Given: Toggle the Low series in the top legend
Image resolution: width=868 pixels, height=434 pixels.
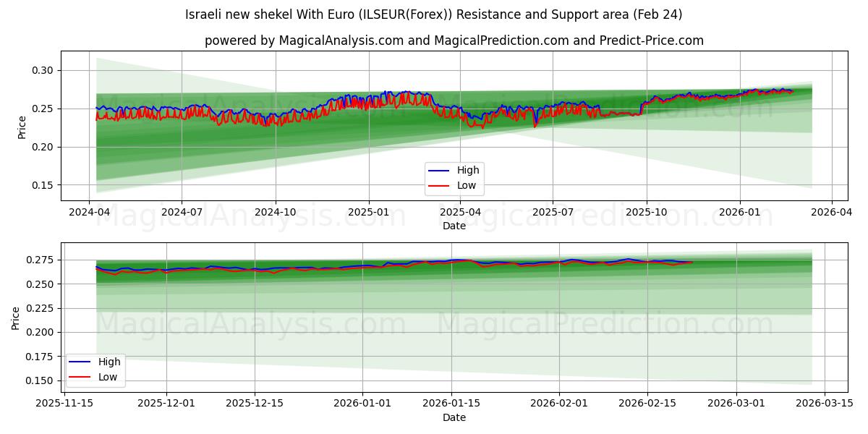Looking at the screenshot, I should (x=466, y=185).
